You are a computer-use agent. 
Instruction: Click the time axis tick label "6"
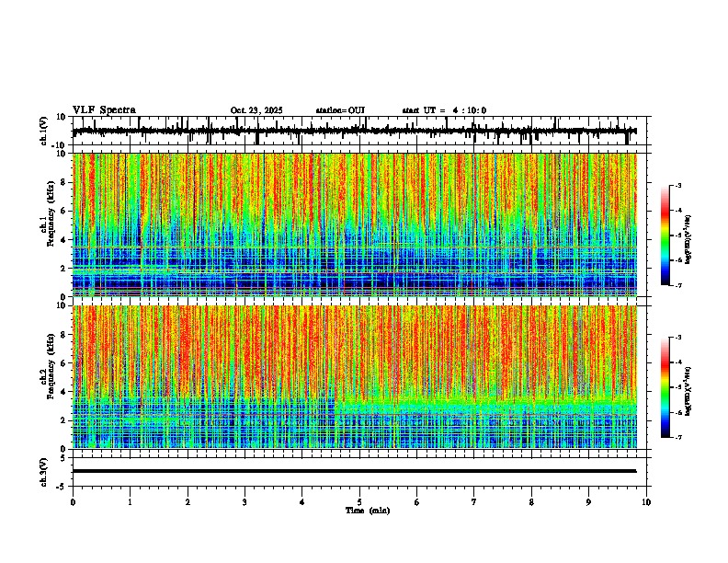click(x=416, y=502)
